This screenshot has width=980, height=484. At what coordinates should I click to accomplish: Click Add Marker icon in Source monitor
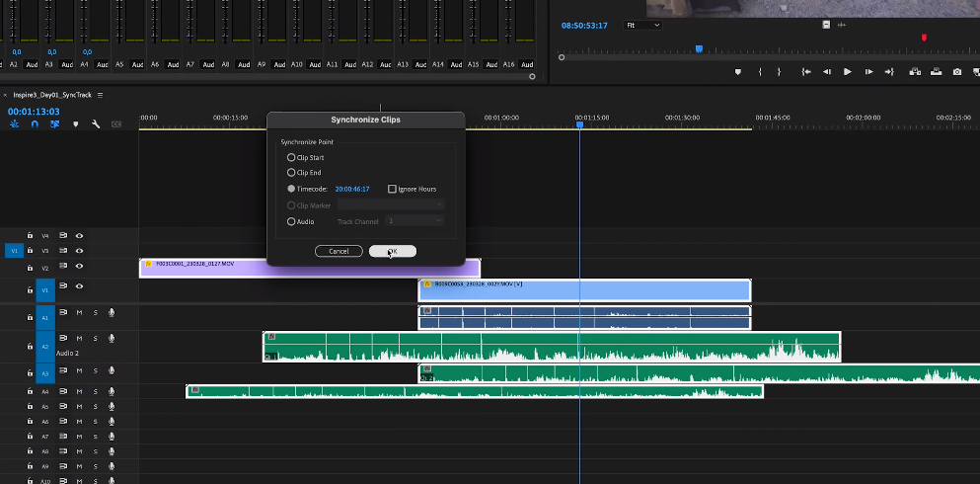(737, 72)
